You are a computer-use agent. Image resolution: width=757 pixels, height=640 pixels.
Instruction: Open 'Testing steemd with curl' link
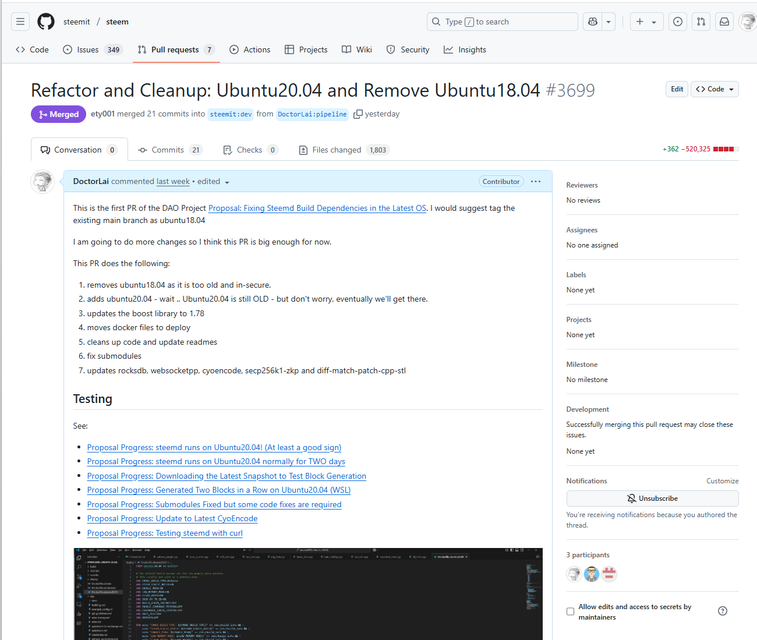point(165,533)
